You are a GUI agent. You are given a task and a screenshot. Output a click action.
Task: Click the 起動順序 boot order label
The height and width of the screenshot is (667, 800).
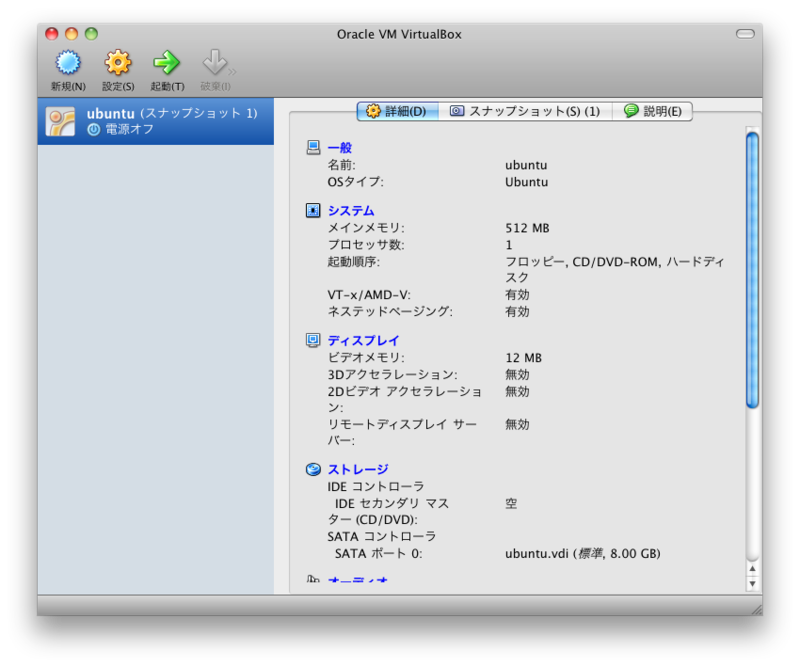(x=354, y=262)
